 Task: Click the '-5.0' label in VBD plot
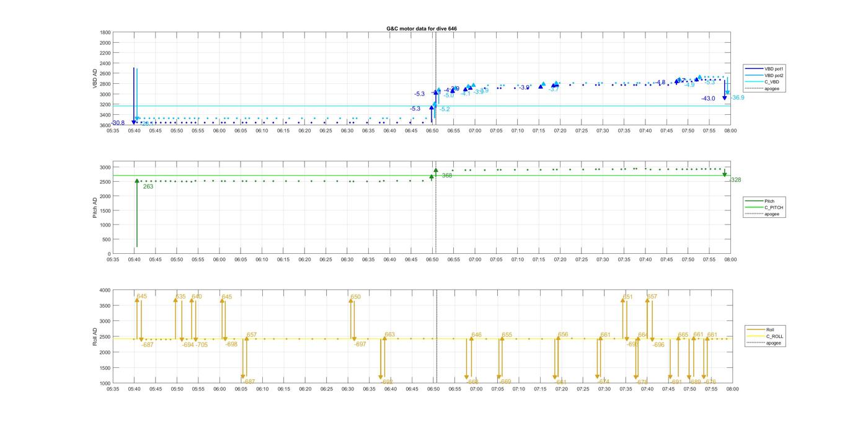pos(449,96)
